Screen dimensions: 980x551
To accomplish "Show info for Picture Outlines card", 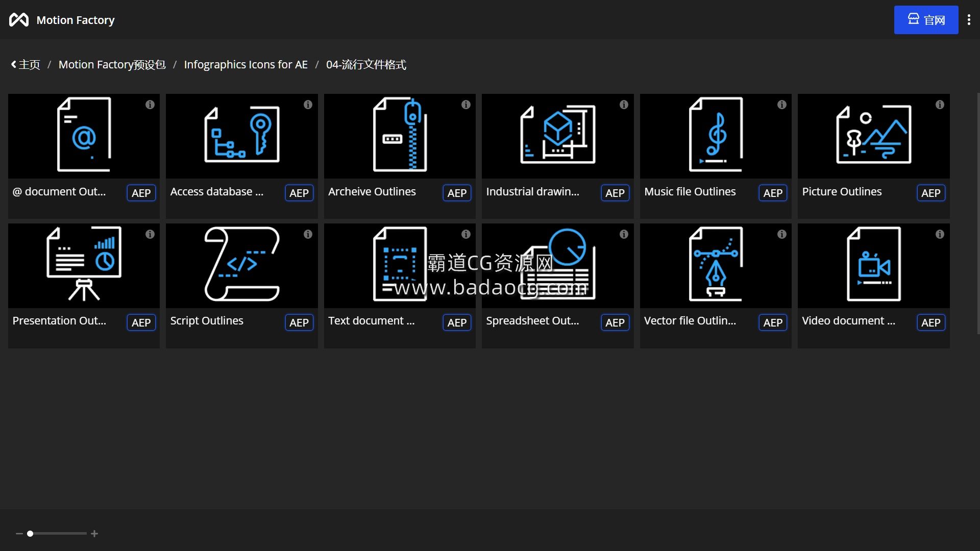I will 940,105.
